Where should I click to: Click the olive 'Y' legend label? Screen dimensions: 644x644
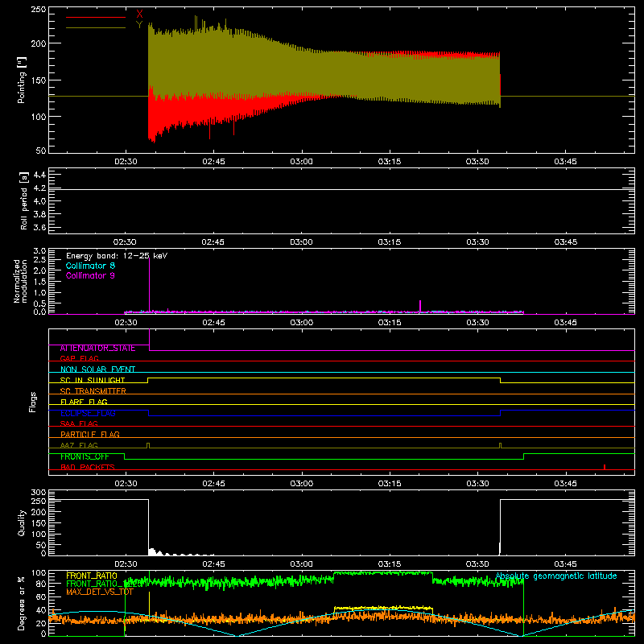[x=139, y=25]
